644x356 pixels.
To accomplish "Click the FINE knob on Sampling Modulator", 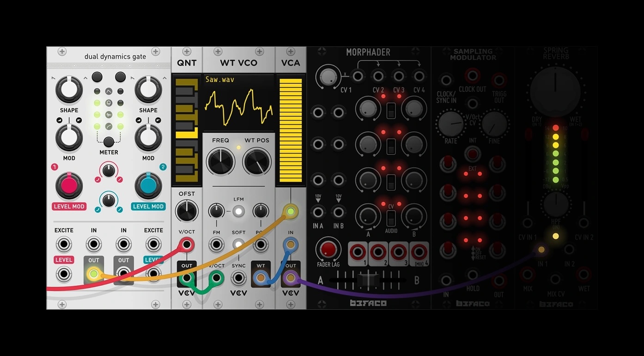I will pos(494,123).
